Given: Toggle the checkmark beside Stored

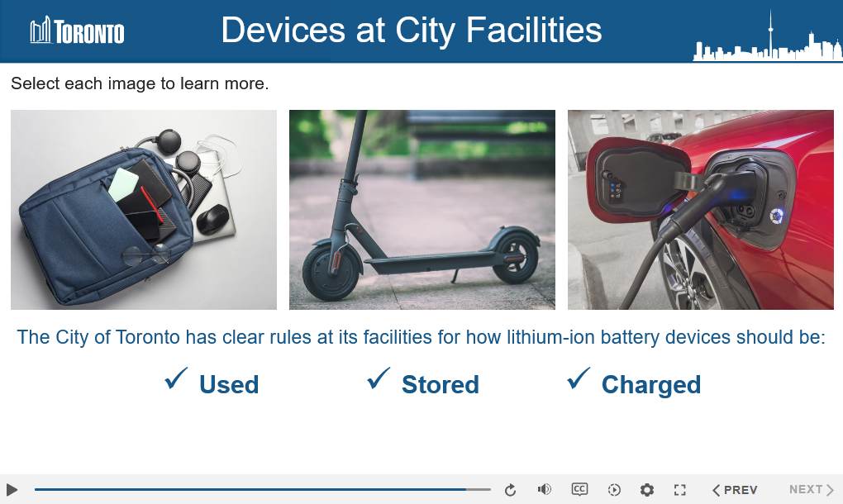Looking at the screenshot, I should click(x=378, y=378).
